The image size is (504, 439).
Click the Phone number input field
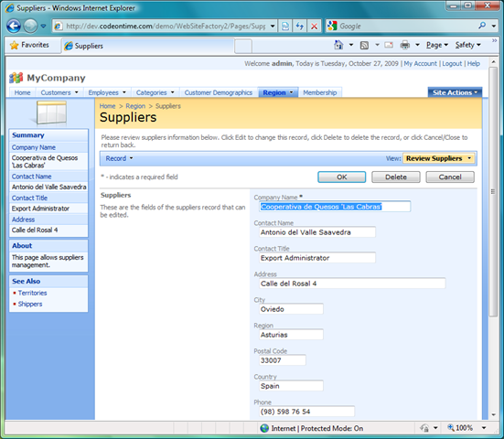click(306, 412)
